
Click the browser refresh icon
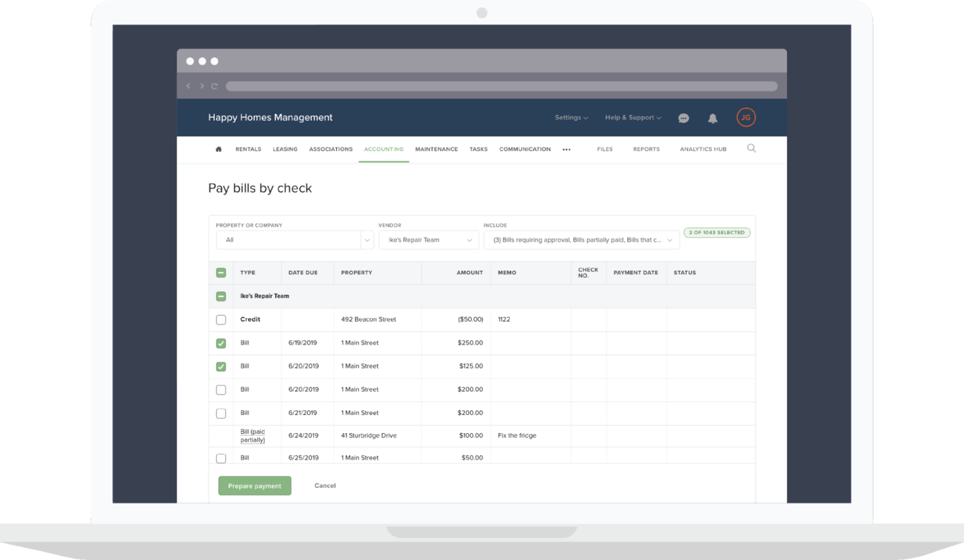tap(214, 85)
